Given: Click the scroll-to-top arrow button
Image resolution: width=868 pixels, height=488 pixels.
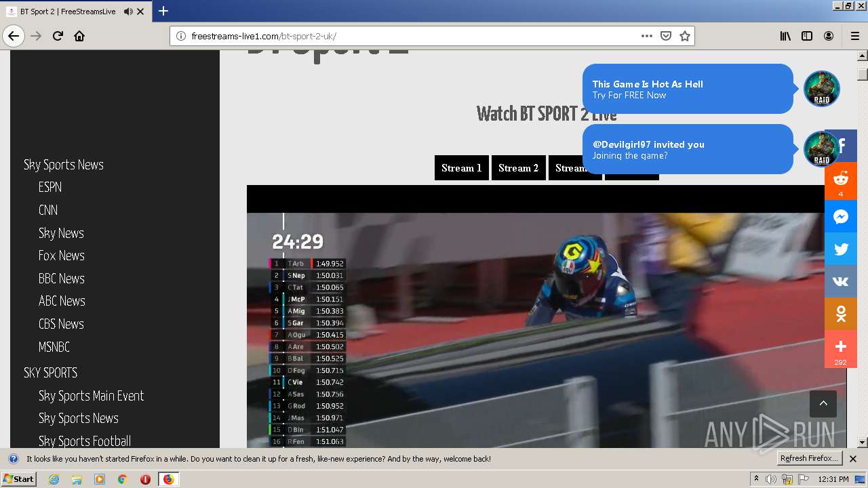Looking at the screenshot, I should click(823, 403).
